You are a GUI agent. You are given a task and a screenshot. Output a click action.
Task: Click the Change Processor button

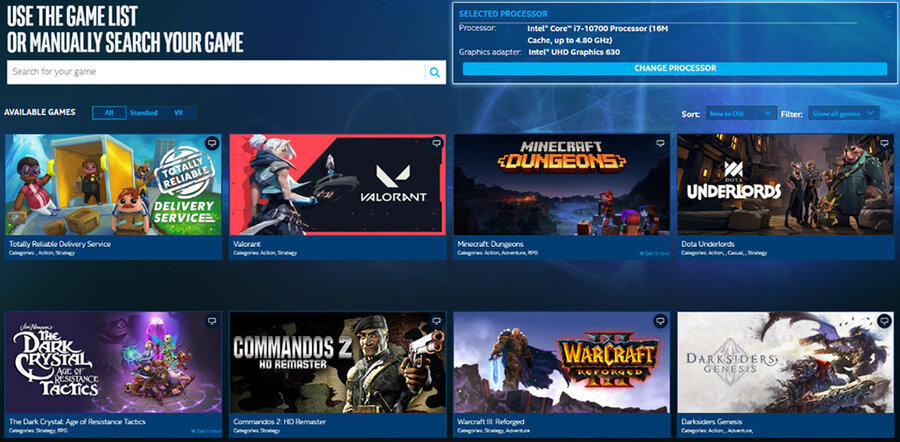click(x=675, y=68)
